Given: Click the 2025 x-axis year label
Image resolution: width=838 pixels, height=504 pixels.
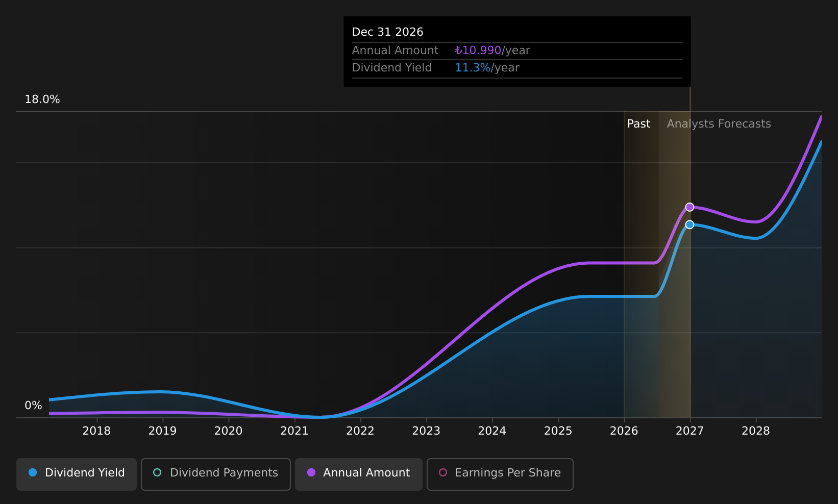Looking at the screenshot, I should click(558, 431).
